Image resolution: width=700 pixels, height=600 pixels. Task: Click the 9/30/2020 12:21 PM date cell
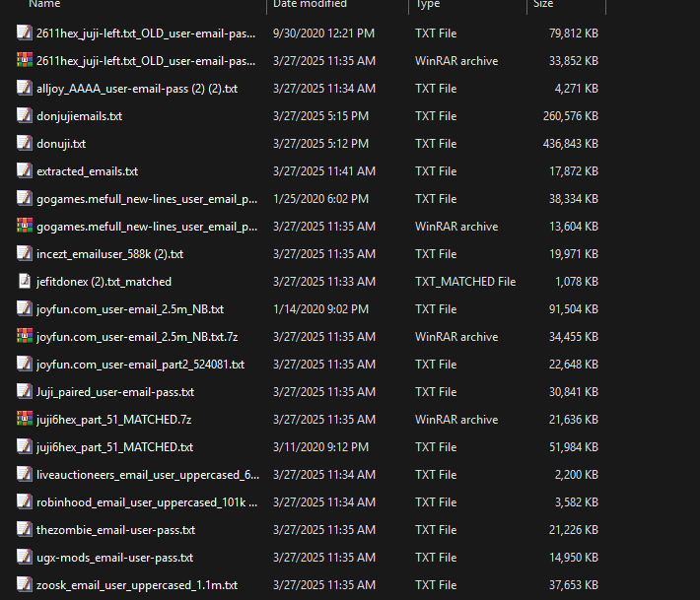tap(323, 33)
